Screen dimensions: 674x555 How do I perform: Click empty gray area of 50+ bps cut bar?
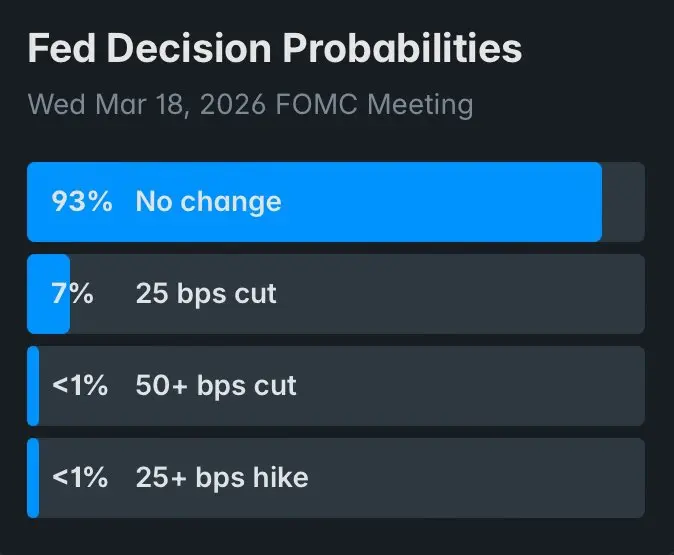(470, 386)
